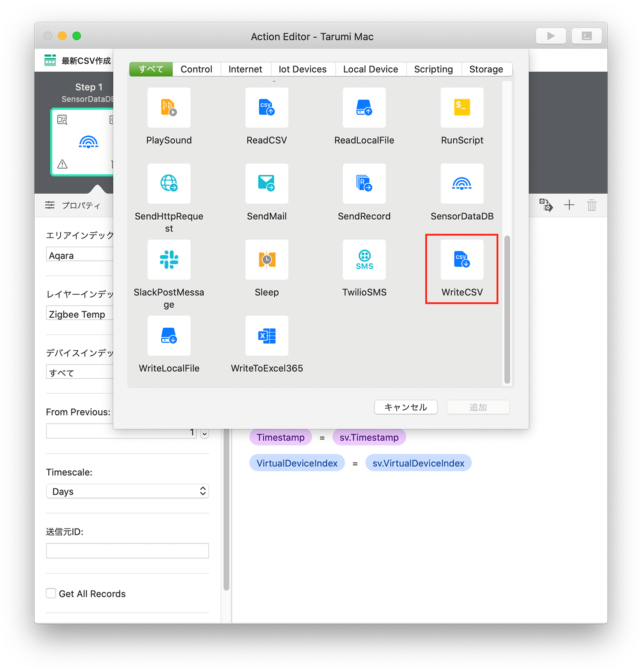Select the sv.VirtualDeviceIndex value pill
Screen dimensions: 642x672
pos(418,463)
